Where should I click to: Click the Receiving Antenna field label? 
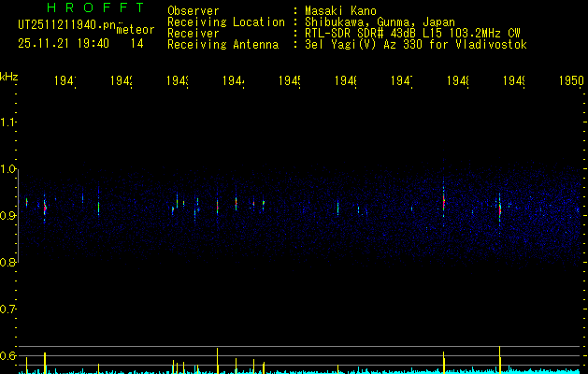click(x=222, y=44)
